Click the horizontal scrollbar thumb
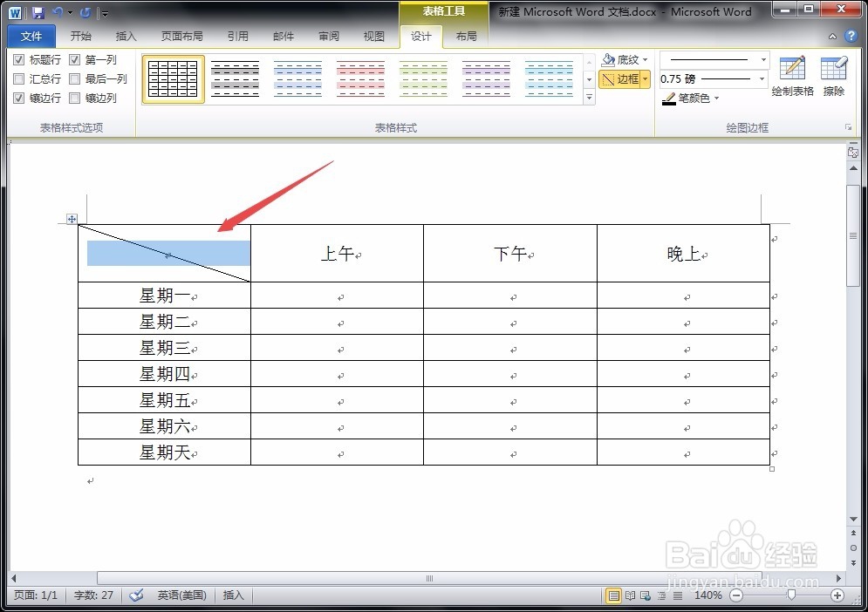 [429, 578]
